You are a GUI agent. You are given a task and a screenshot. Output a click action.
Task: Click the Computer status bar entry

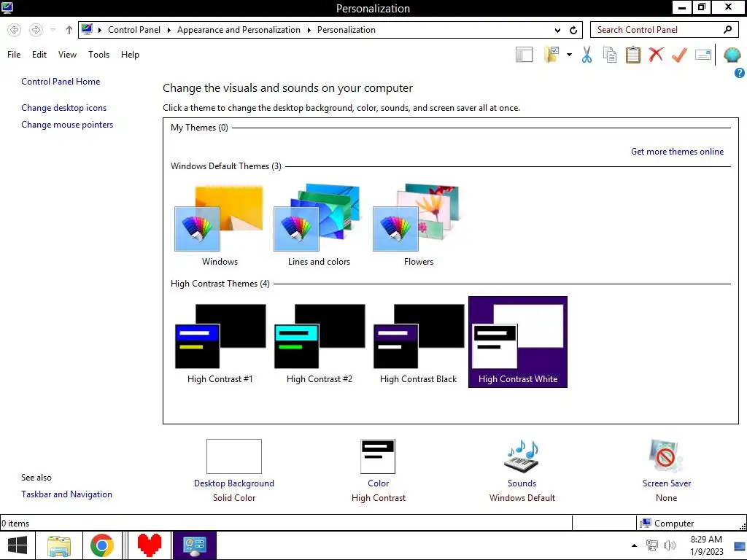[x=667, y=524]
